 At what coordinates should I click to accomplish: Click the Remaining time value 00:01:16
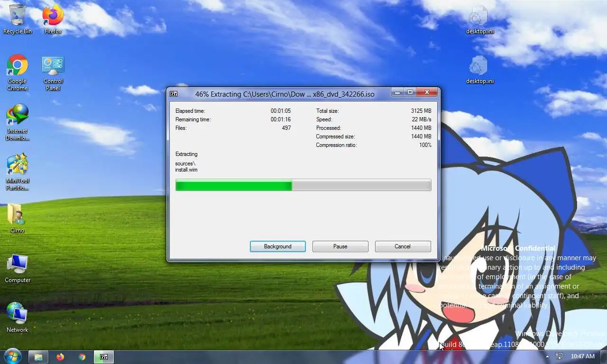[281, 119]
